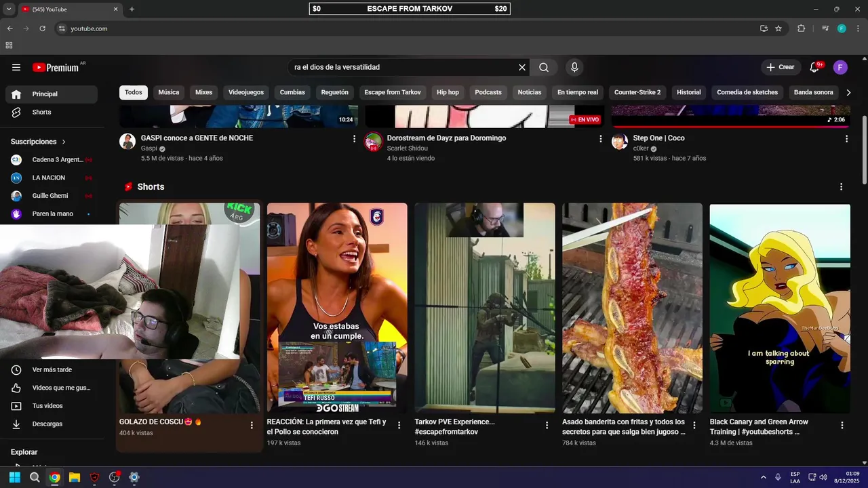Select the Podcasts filter chip

coord(488,92)
